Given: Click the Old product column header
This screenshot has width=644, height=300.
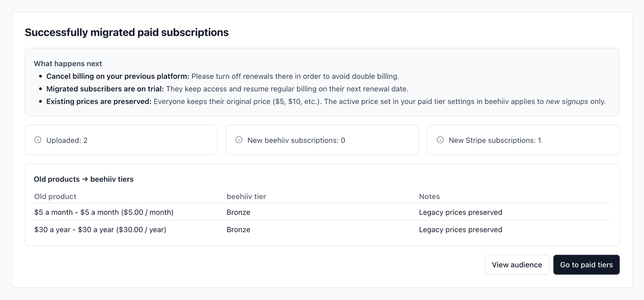Looking at the screenshot, I should pyautogui.click(x=55, y=197).
